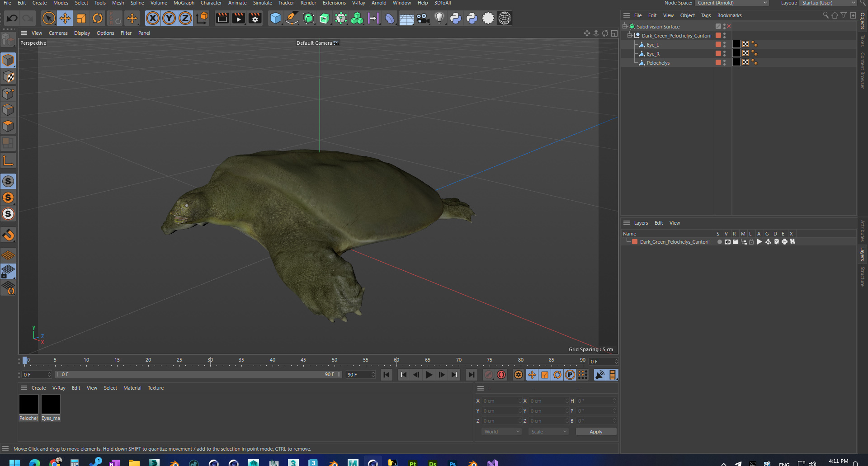Open the MoGraph menu
The width and height of the screenshot is (868, 466).
point(184,3)
